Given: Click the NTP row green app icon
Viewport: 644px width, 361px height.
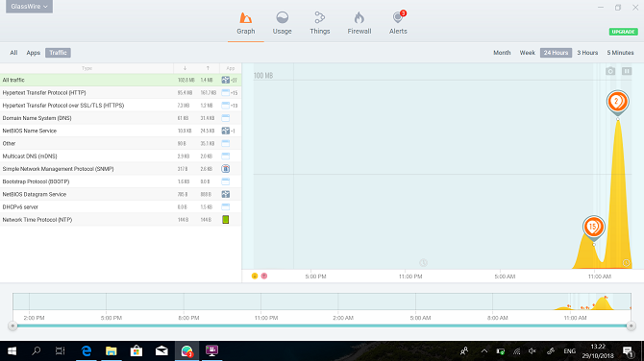Looking at the screenshot, I should point(226,220).
